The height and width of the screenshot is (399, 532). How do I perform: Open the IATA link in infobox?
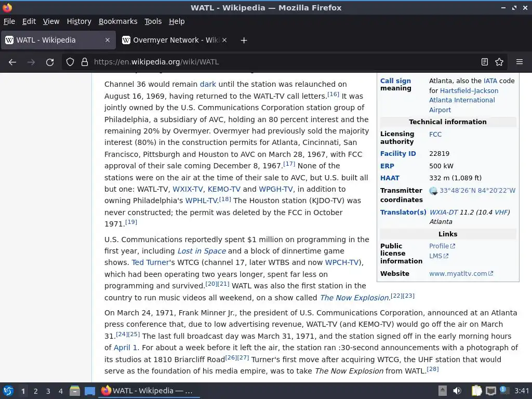490,81
